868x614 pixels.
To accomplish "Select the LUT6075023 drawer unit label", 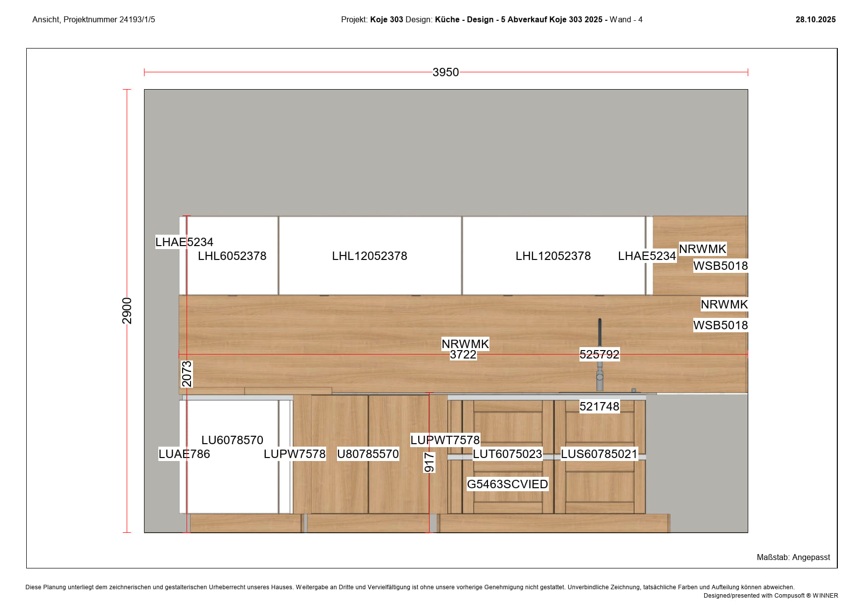I will tap(507, 454).
